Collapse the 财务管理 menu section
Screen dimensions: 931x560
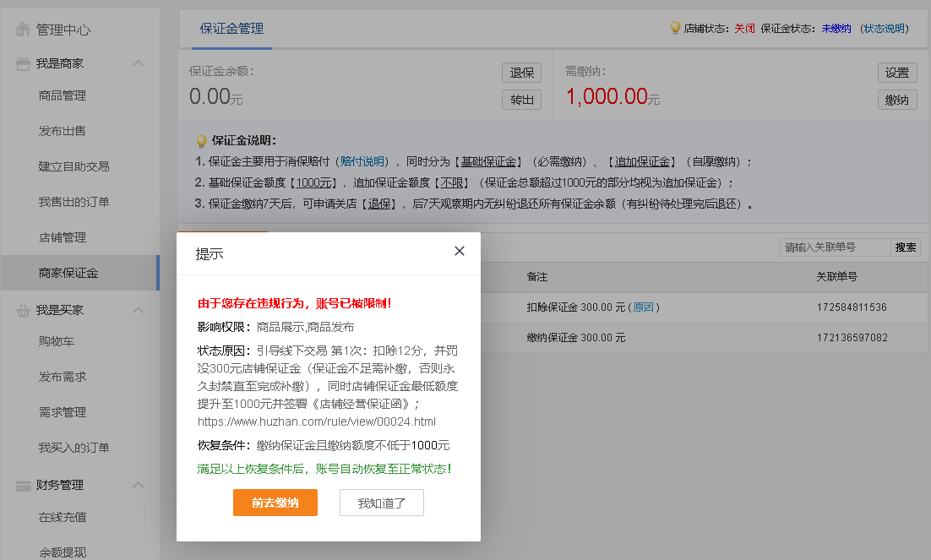(139, 486)
